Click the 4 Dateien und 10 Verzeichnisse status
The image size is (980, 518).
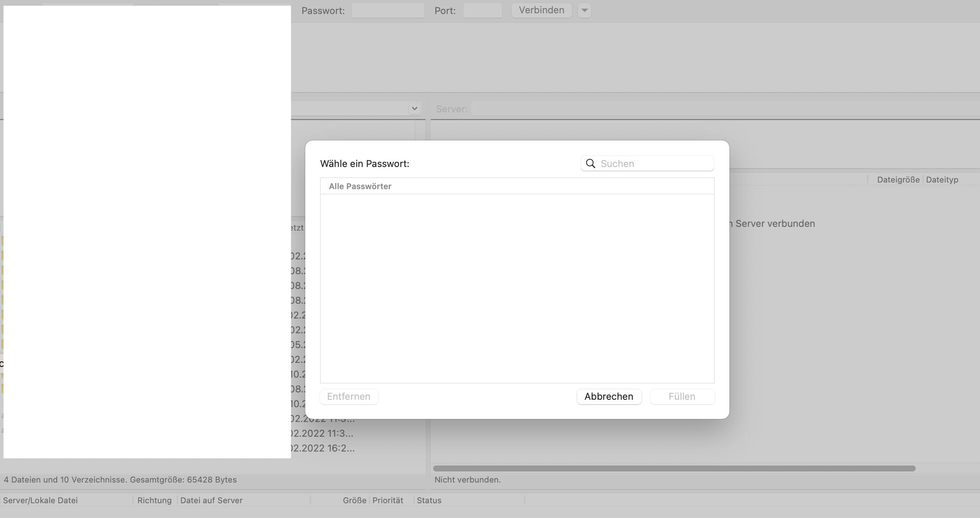[120, 480]
